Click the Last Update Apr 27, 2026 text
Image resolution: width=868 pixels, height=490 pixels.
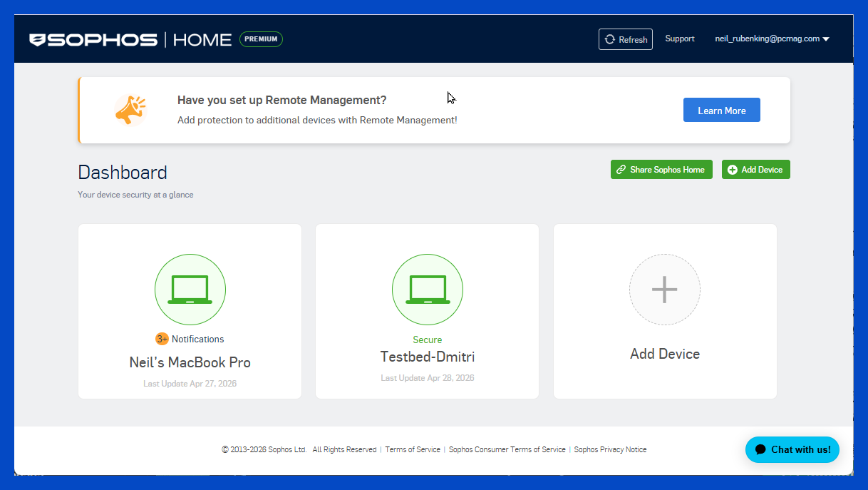(x=190, y=384)
